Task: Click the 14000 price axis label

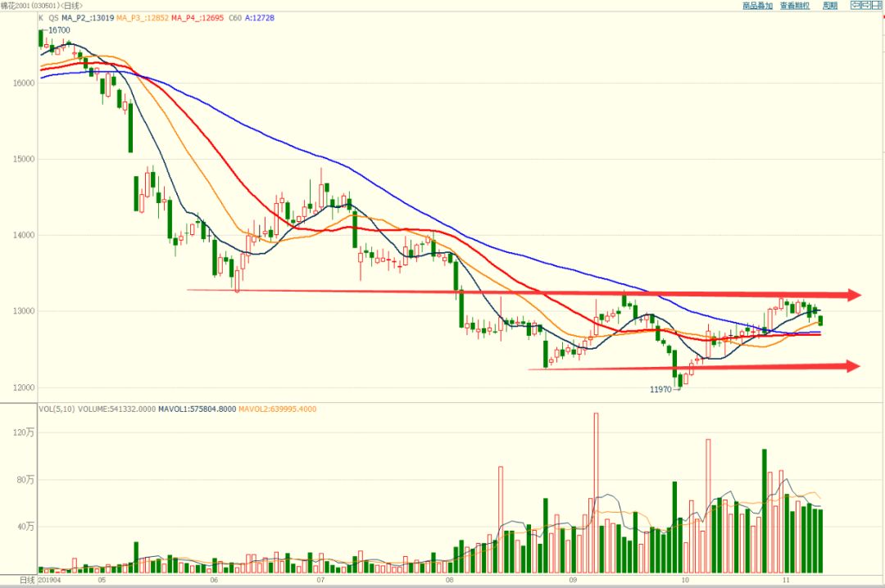Action: [x=24, y=235]
